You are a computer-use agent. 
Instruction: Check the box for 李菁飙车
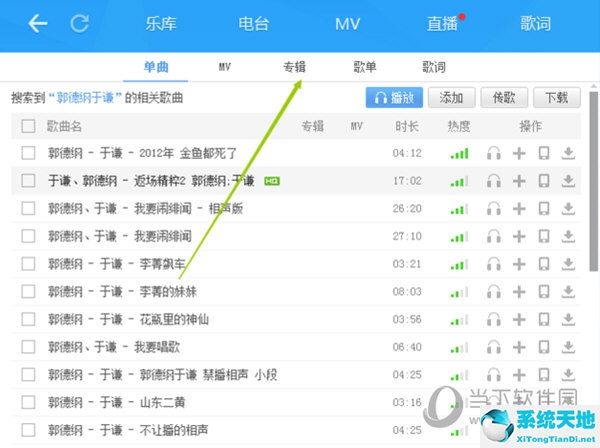tap(28, 264)
